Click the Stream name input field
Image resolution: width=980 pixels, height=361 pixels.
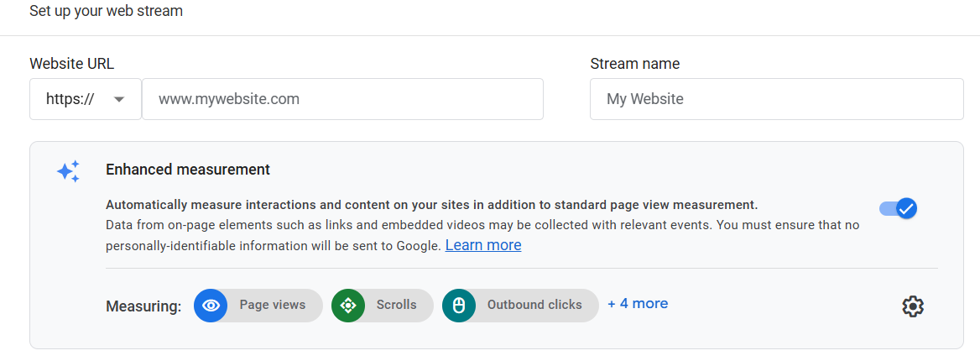tap(776, 99)
